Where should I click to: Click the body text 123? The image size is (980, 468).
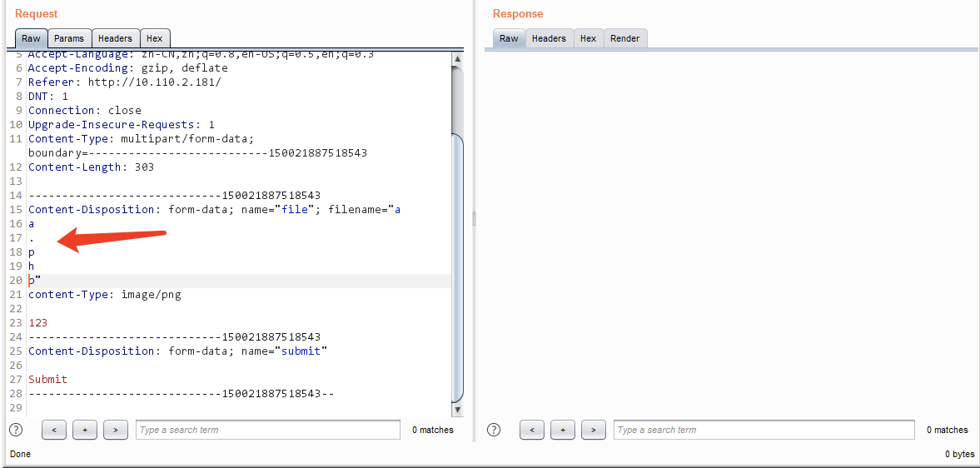(37, 322)
